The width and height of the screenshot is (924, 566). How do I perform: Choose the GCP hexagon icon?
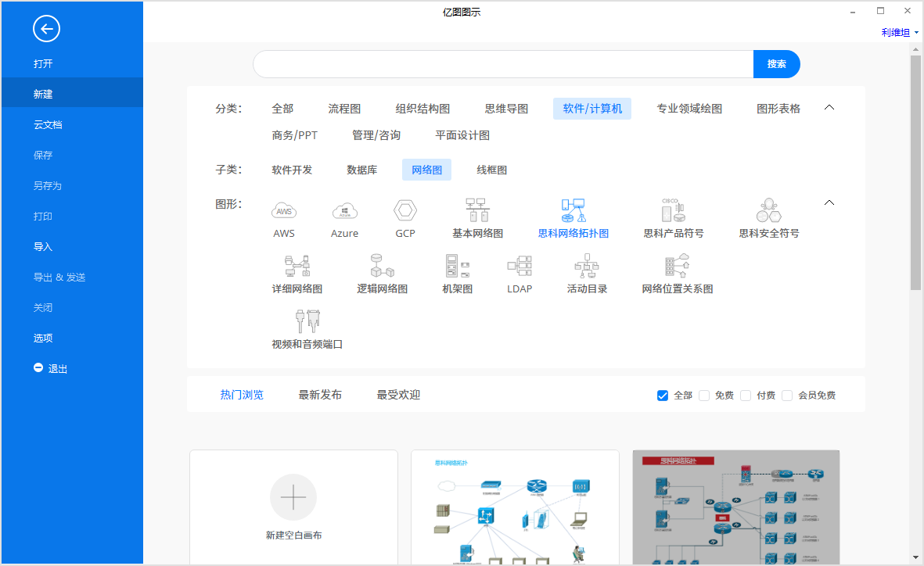(x=405, y=211)
